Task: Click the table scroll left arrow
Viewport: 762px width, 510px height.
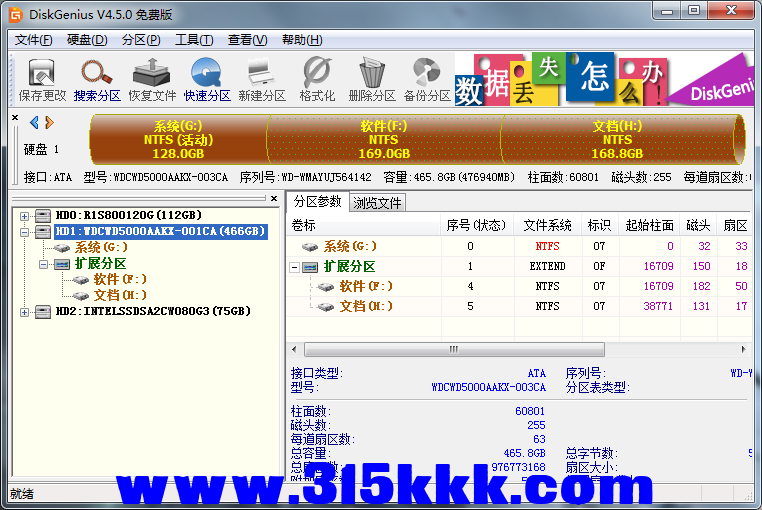Action: point(294,349)
